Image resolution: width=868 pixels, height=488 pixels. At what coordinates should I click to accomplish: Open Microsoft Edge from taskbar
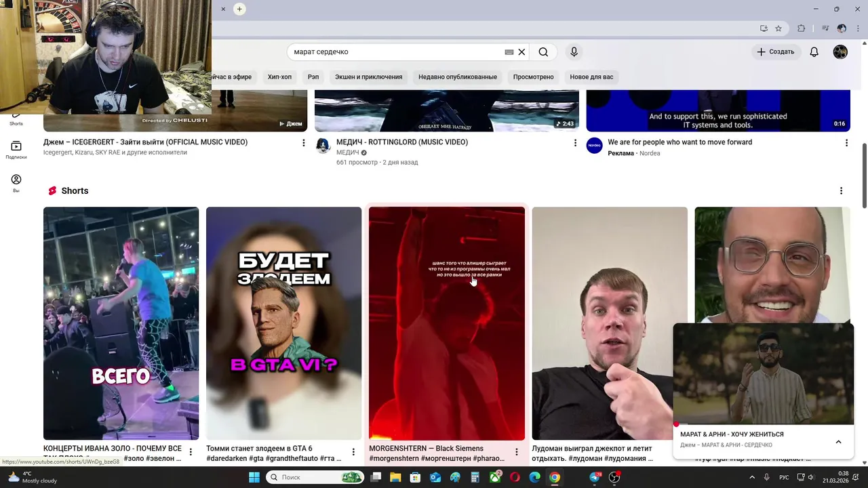[535, 477]
